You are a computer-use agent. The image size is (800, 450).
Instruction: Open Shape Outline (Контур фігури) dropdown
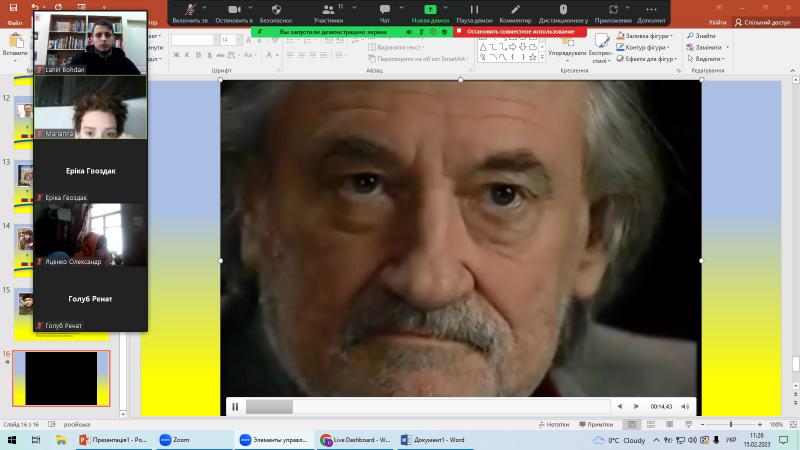pyautogui.click(x=643, y=47)
